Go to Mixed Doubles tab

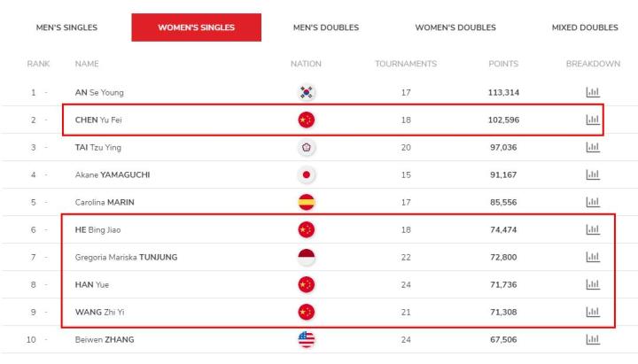pos(585,27)
